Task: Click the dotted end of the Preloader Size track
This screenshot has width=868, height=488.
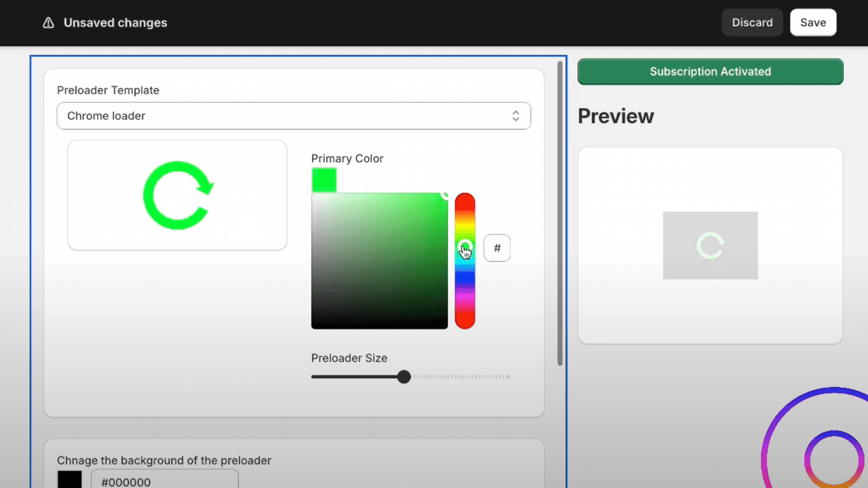Action: coord(505,377)
